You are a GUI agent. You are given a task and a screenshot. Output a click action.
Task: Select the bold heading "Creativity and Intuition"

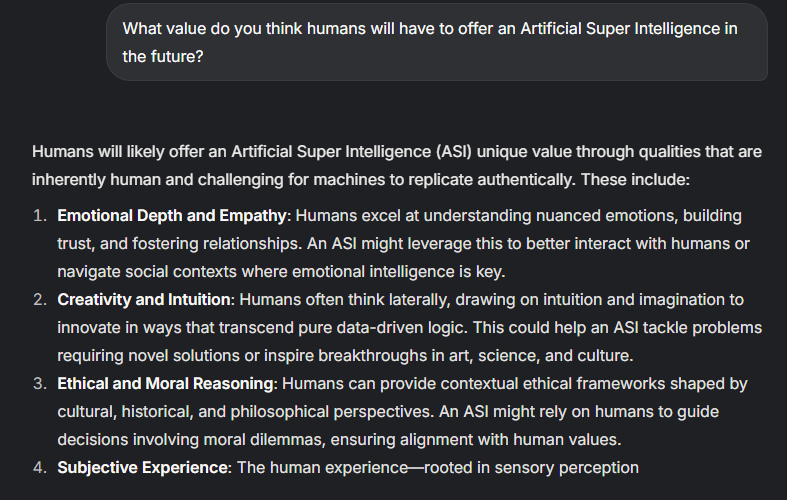(x=144, y=300)
